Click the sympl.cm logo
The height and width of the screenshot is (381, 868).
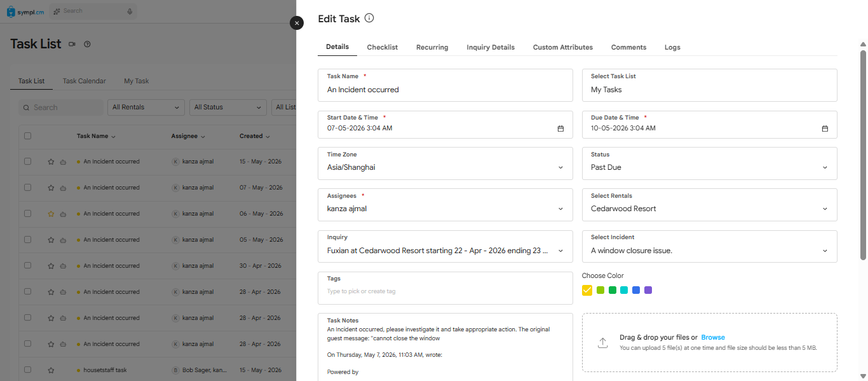coord(25,11)
